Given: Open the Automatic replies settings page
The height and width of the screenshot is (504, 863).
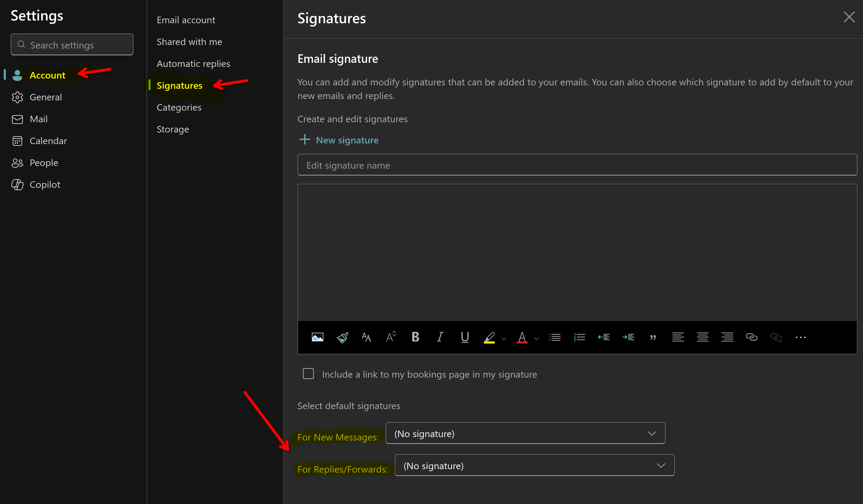Looking at the screenshot, I should [193, 64].
